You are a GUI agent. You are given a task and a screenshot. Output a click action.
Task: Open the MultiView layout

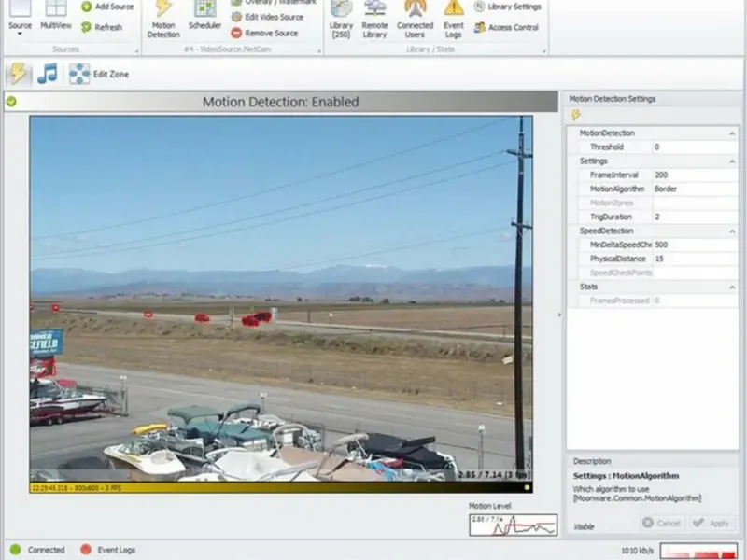[56, 17]
